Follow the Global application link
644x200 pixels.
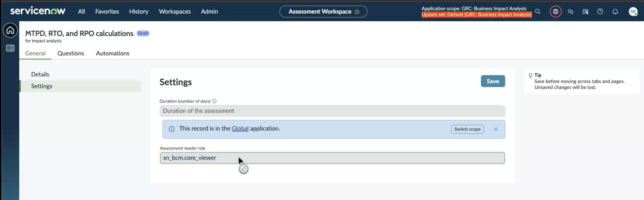pos(240,128)
